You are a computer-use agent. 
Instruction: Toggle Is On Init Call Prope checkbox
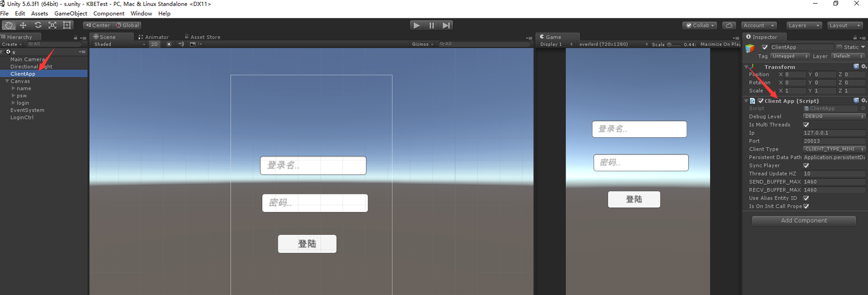pos(807,206)
